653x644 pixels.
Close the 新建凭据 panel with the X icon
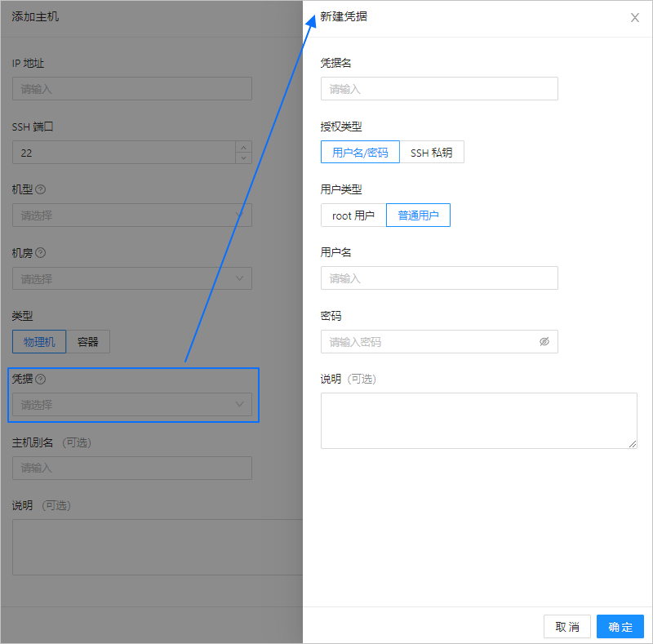click(x=635, y=17)
